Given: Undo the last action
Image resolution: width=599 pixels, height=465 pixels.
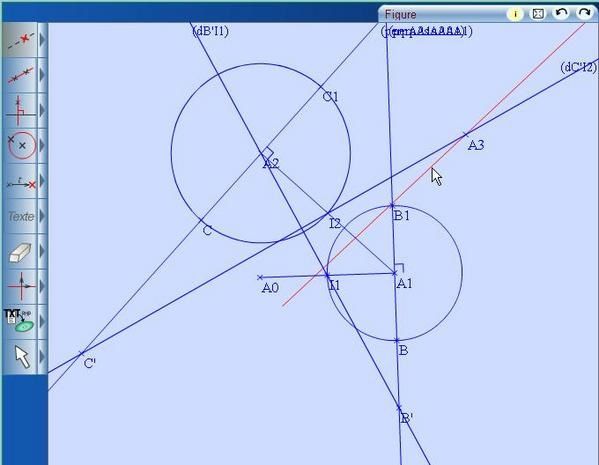Looking at the screenshot, I should click(x=561, y=13).
